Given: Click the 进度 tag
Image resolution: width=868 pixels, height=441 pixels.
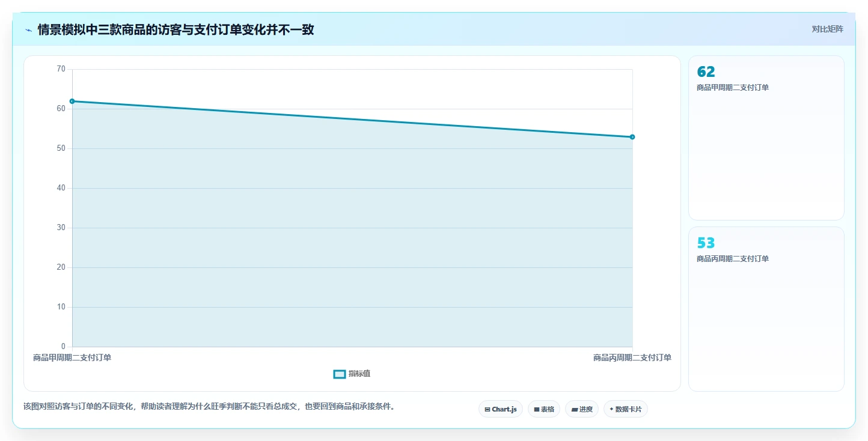Looking at the screenshot, I should [582, 409].
